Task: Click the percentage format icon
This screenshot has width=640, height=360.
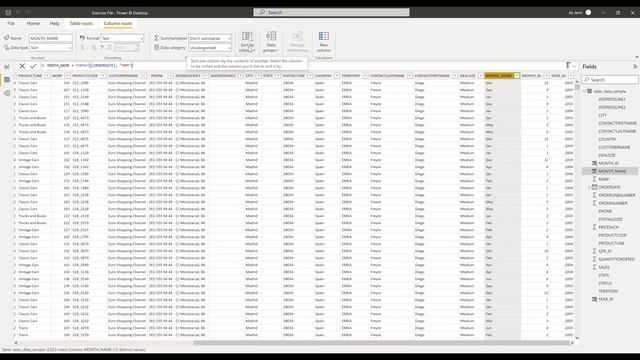Action: point(93,48)
